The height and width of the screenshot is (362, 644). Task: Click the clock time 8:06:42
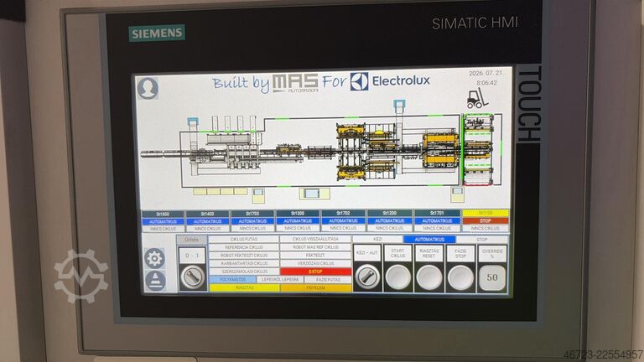486,83
